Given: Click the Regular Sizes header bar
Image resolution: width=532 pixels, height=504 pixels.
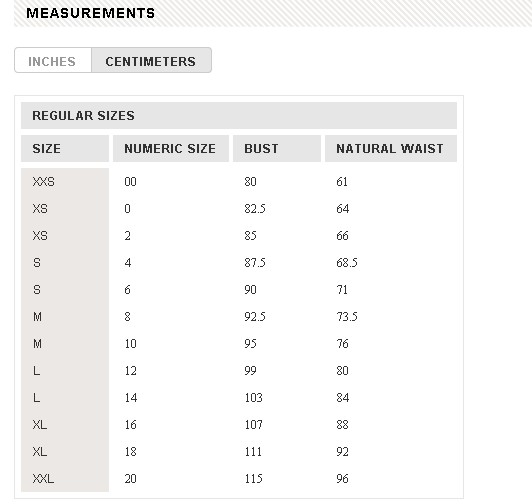Looking at the screenshot, I should coord(239,115).
